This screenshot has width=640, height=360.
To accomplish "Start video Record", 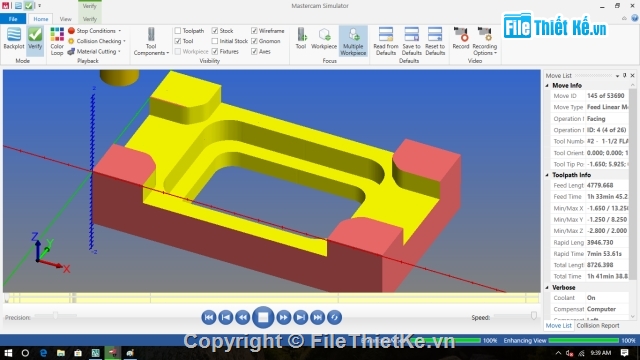I will tap(461, 39).
